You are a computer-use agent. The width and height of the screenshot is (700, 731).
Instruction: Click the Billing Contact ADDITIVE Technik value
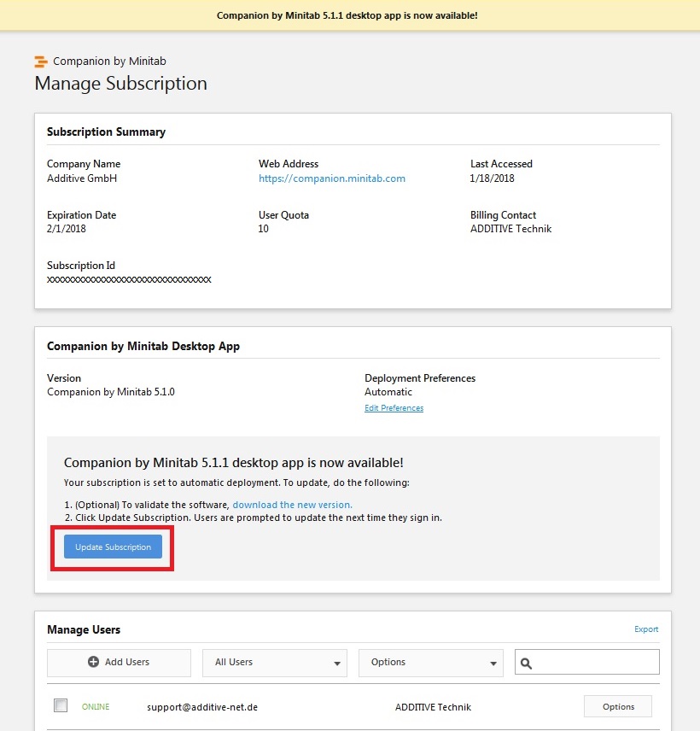tap(510, 229)
